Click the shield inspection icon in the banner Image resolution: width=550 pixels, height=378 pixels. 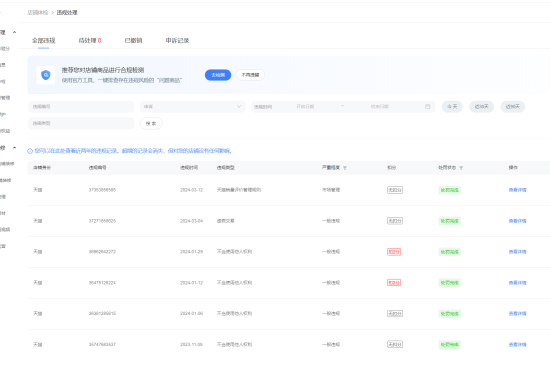pyautogui.click(x=46, y=75)
